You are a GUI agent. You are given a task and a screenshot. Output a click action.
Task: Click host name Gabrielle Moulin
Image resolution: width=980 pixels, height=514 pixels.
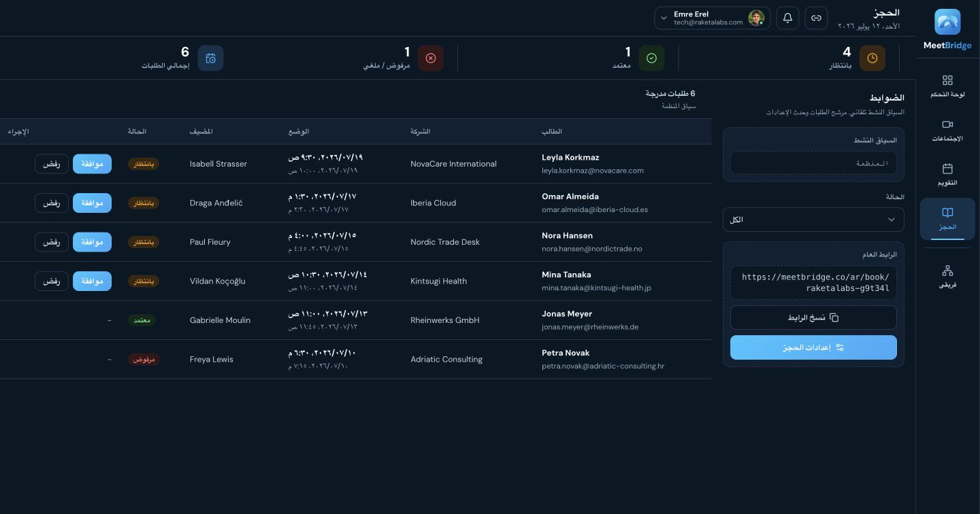click(x=220, y=320)
